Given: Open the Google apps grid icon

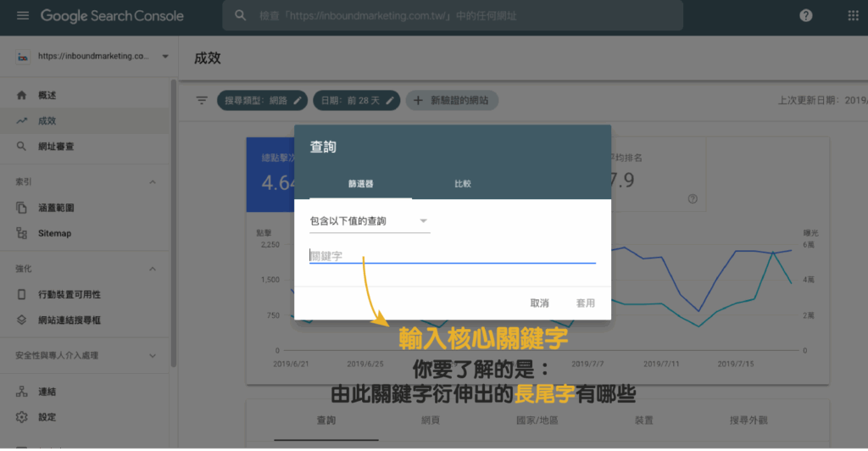Looking at the screenshot, I should [x=853, y=15].
